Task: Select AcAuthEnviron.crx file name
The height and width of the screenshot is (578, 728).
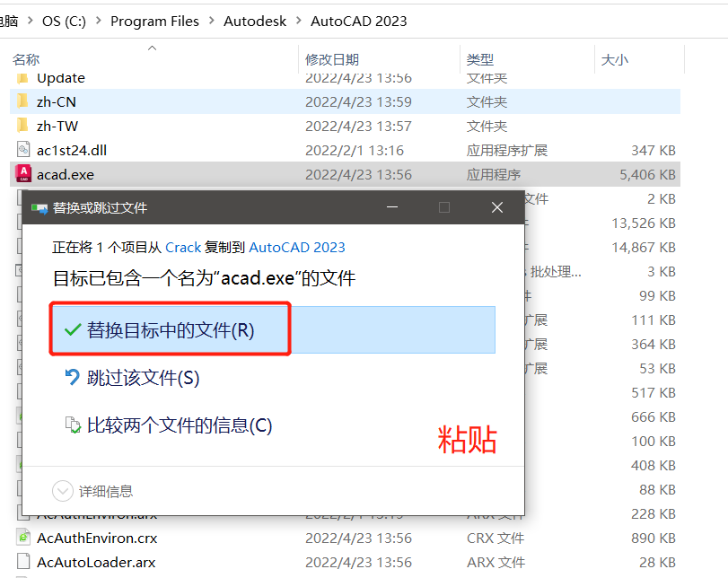Action: click(97, 538)
